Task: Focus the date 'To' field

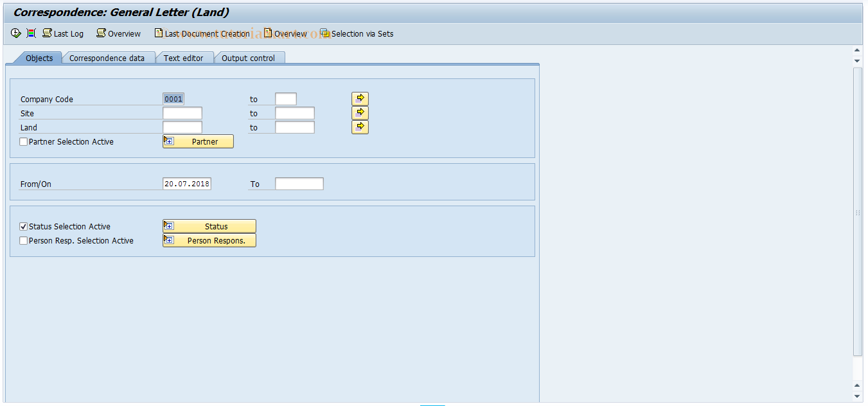Action: [299, 184]
